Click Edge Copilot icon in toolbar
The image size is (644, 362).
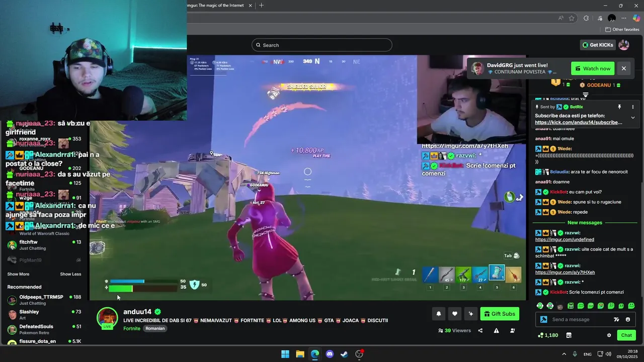pos(636,18)
